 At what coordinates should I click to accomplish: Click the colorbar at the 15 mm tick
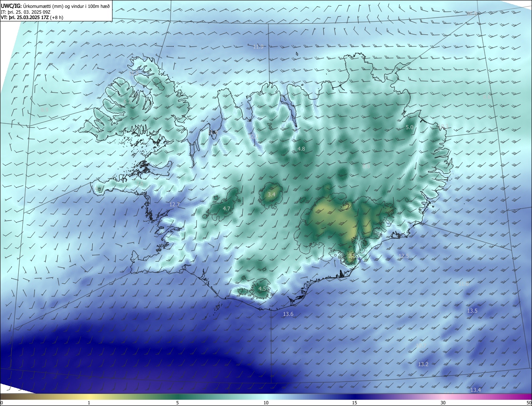point(355,403)
